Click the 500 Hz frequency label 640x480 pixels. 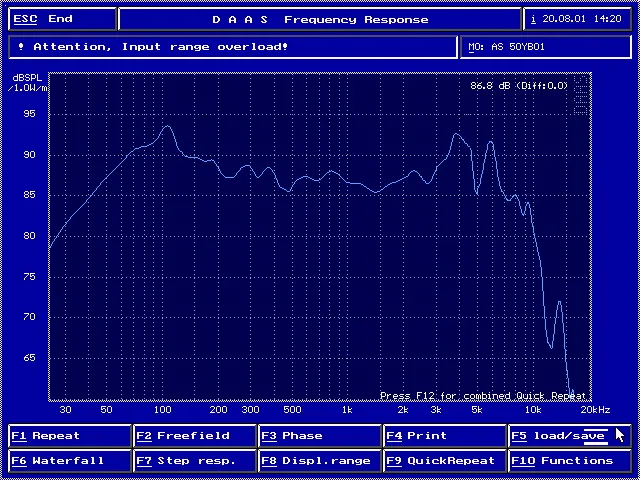tap(292, 410)
